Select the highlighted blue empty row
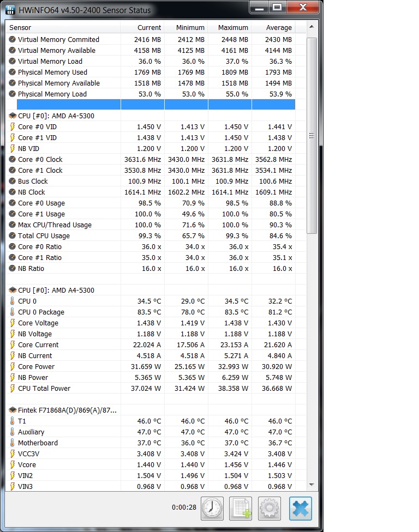The image size is (419, 532). click(156, 105)
